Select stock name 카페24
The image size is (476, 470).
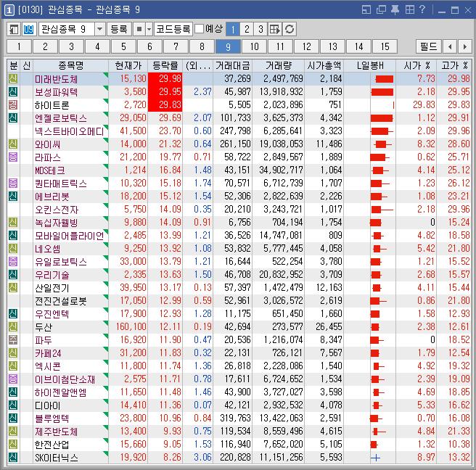point(48,353)
